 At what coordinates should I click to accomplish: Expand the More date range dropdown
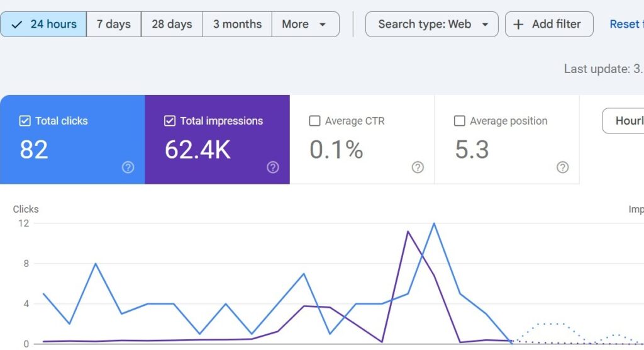(305, 25)
